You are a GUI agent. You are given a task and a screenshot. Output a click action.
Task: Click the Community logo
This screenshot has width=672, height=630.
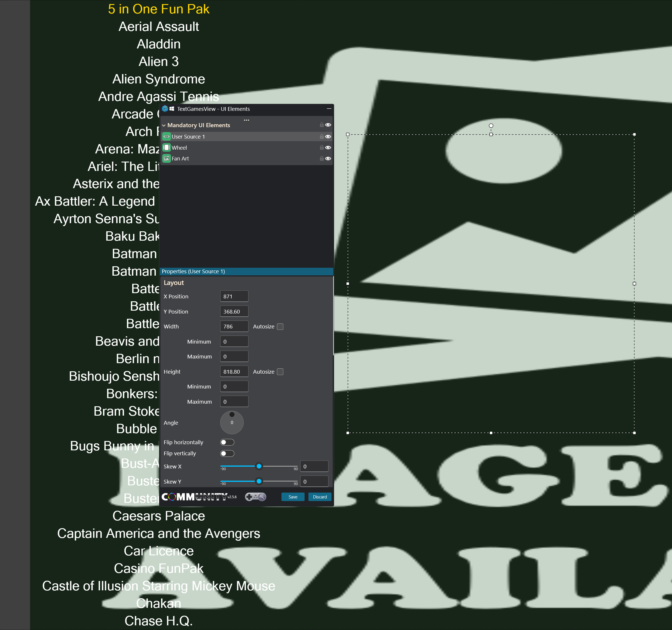(194, 497)
